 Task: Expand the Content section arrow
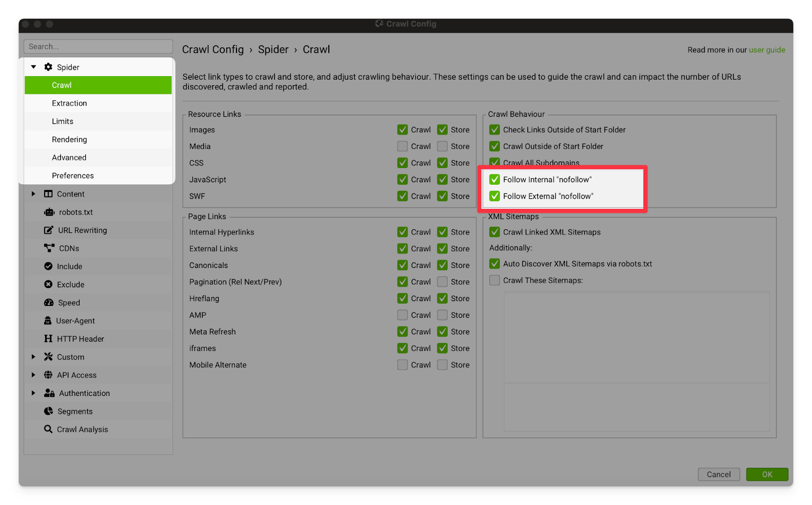[x=33, y=194]
